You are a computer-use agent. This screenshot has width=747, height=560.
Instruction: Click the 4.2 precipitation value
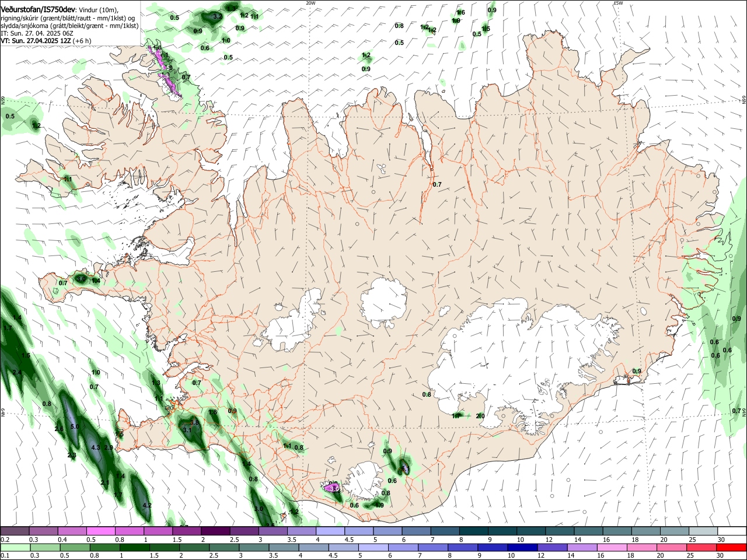(x=147, y=505)
